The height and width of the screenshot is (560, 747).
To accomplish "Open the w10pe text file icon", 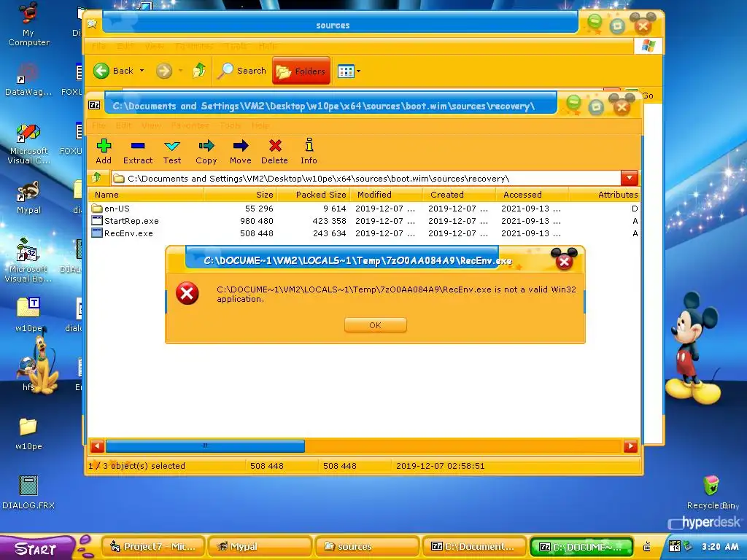I will point(28,314).
